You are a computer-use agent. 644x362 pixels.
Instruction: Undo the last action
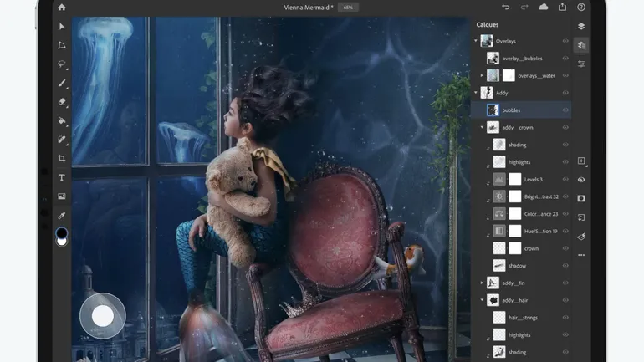[x=506, y=7]
